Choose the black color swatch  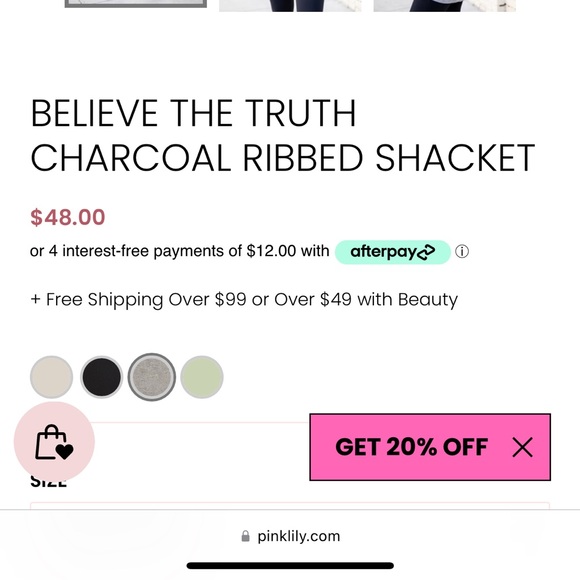click(x=101, y=377)
